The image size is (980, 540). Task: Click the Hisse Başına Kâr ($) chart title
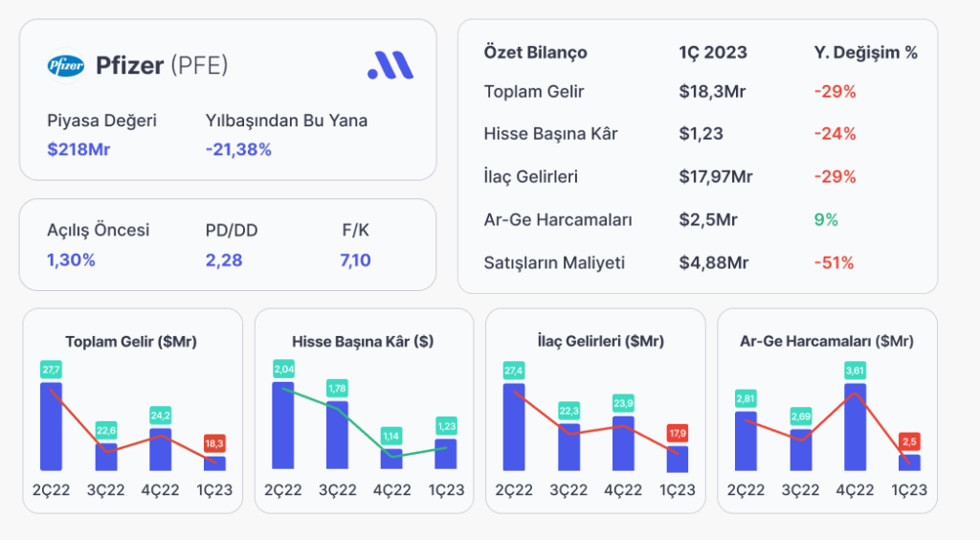pos(363,342)
